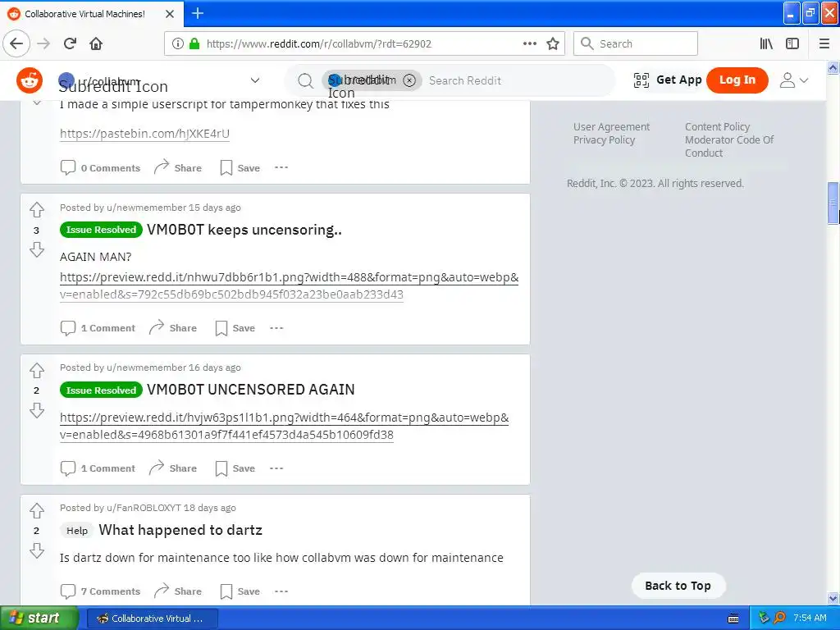
Task: Click the Reddit logo icon
Action: tap(30, 80)
